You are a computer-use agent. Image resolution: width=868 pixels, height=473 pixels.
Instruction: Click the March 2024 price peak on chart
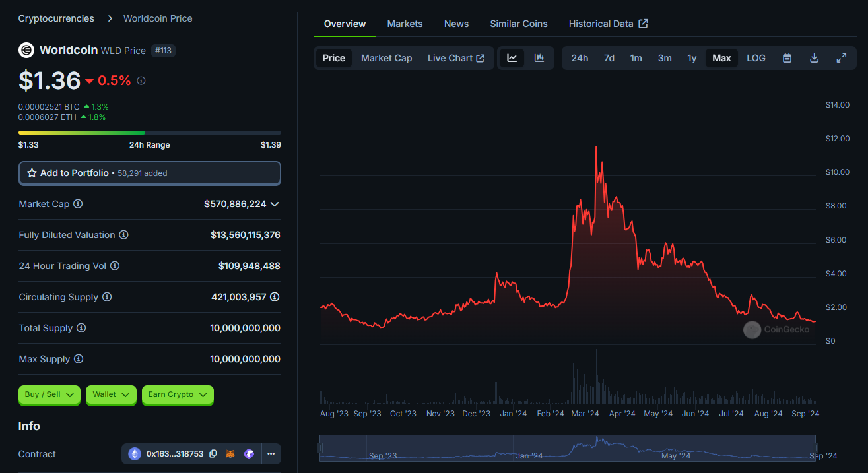point(596,147)
